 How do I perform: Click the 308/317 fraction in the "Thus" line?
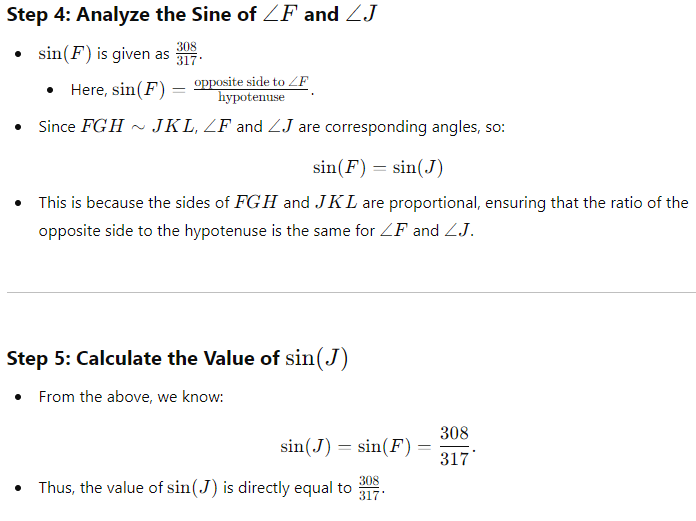(370, 489)
